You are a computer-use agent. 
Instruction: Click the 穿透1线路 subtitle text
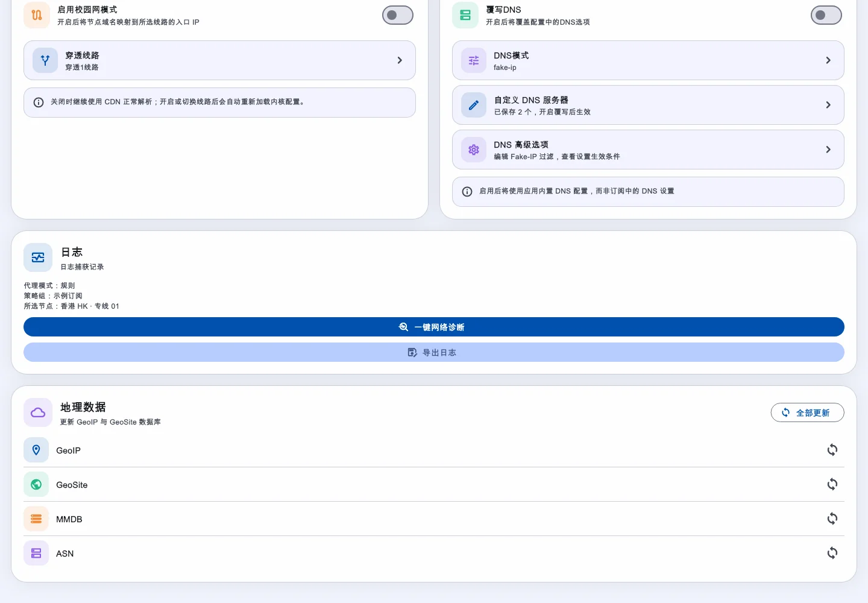click(82, 68)
